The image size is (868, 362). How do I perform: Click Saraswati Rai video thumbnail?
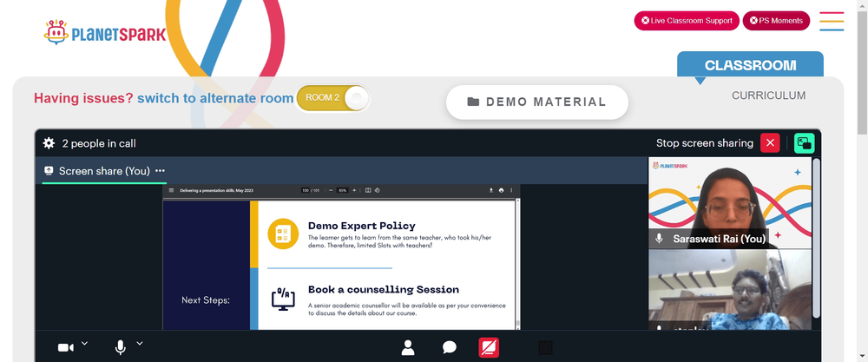(x=730, y=202)
